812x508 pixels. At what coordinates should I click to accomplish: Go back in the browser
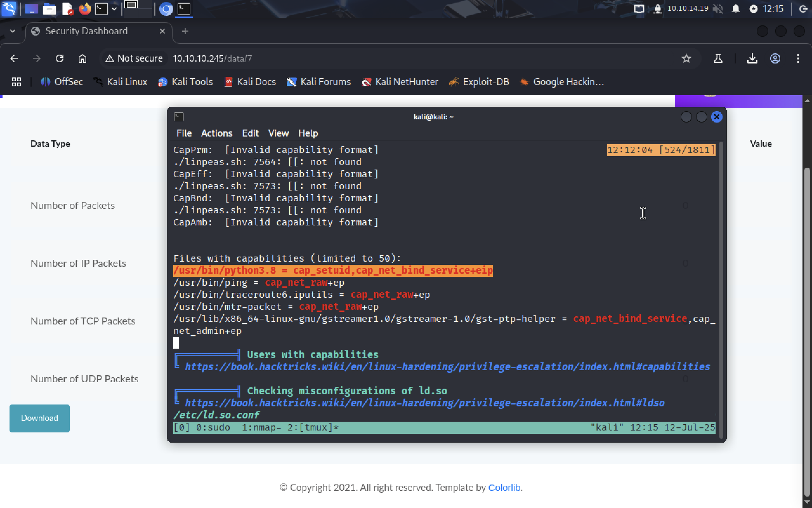(14, 58)
